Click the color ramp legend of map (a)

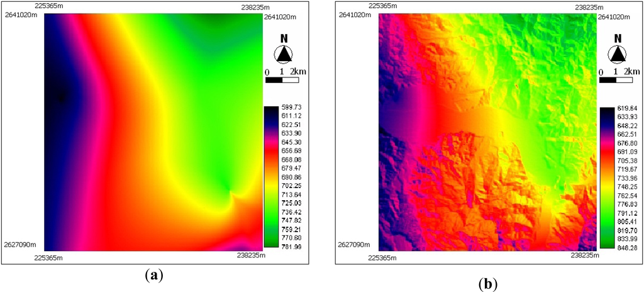tap(271, 177)
